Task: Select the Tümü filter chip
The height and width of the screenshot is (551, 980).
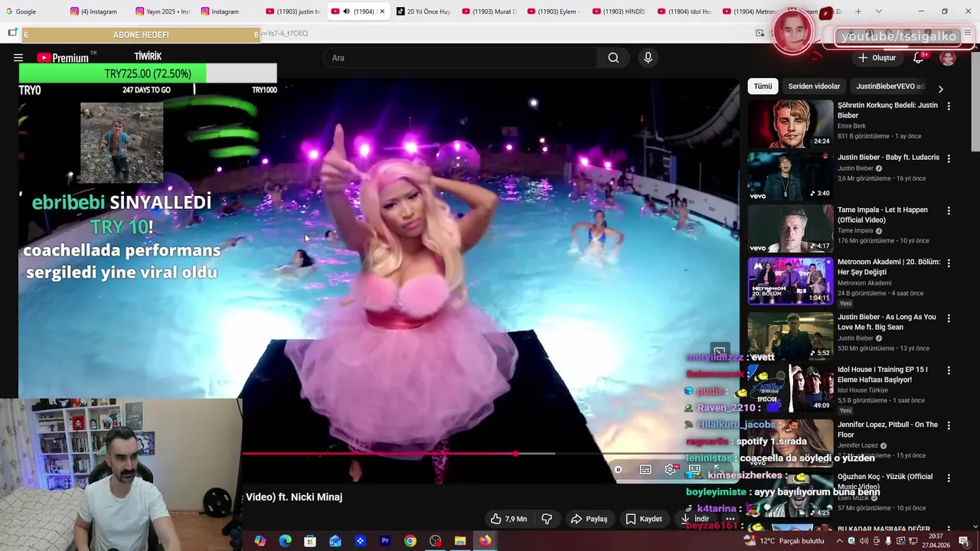Action: [763, 86]
